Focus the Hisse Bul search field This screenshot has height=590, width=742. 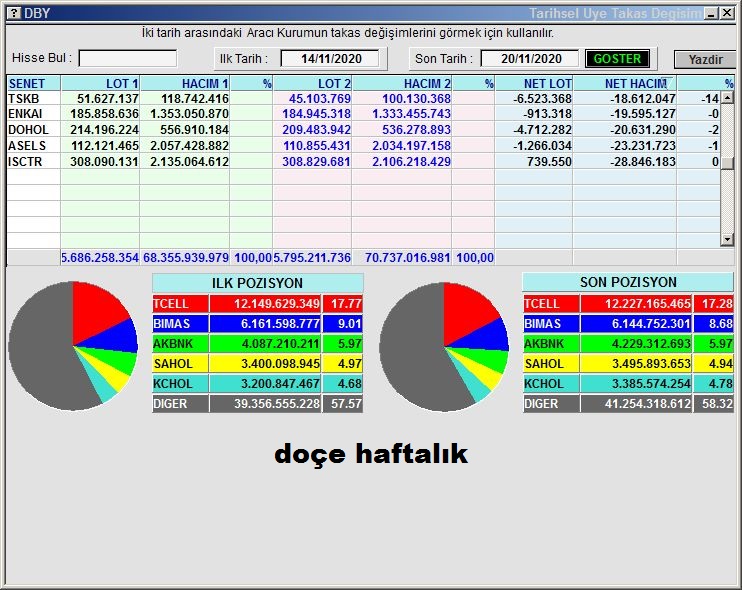click(x=128, y=59)
